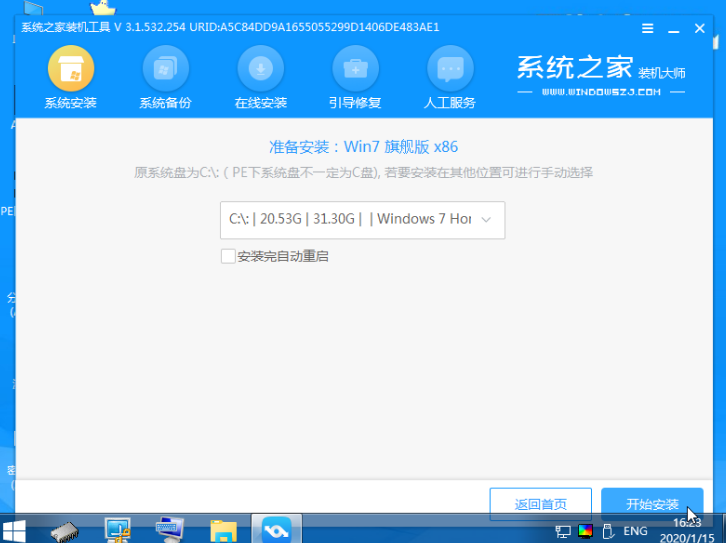Click the USB device tray icon

[x=608, y=531]
